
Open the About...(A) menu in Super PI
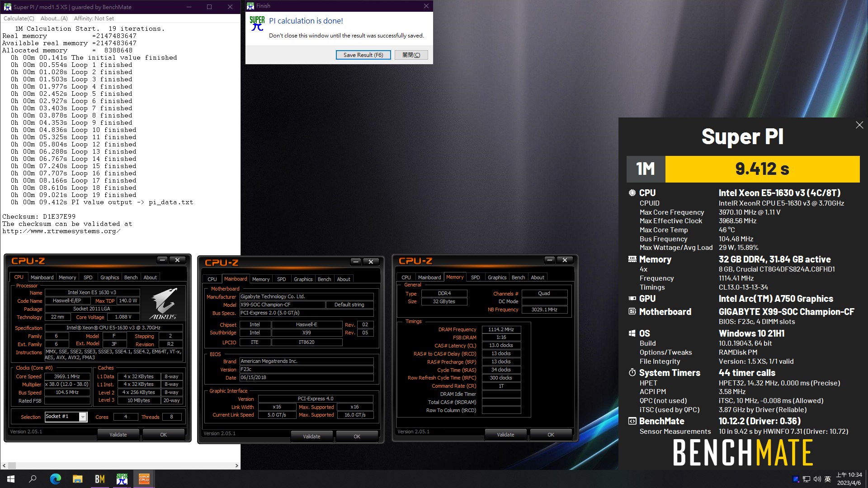(54, 19)
